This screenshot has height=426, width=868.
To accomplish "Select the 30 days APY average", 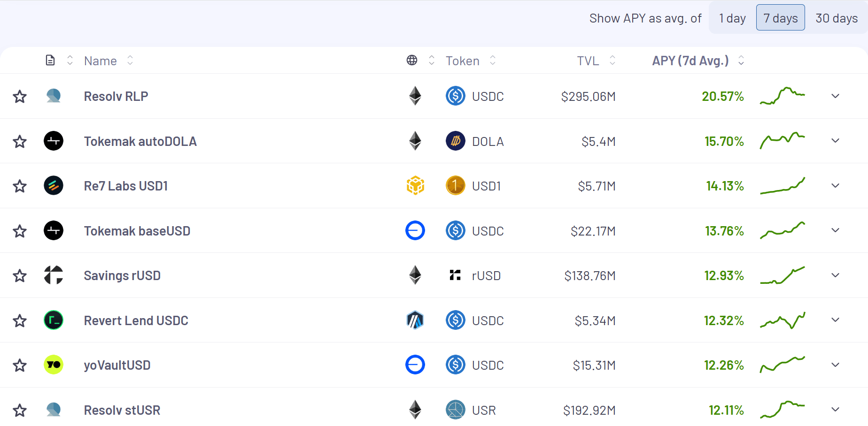I will (x=837, y=18).
